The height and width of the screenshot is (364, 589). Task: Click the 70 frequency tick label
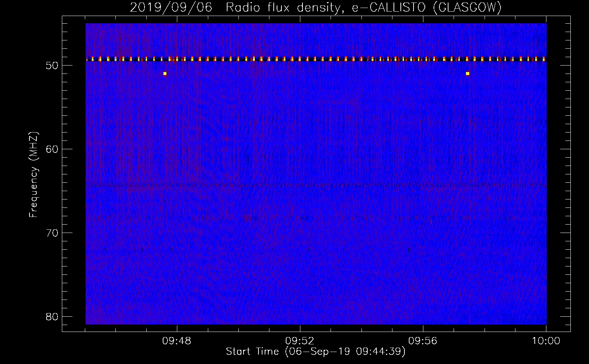[x=52, y=233]
